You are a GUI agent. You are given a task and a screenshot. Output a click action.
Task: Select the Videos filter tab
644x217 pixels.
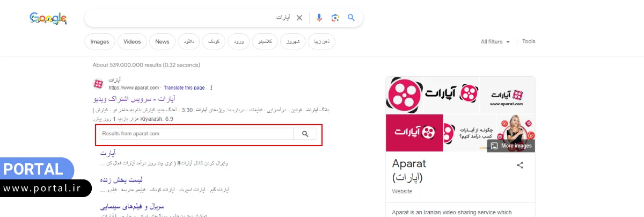(132, 41)
